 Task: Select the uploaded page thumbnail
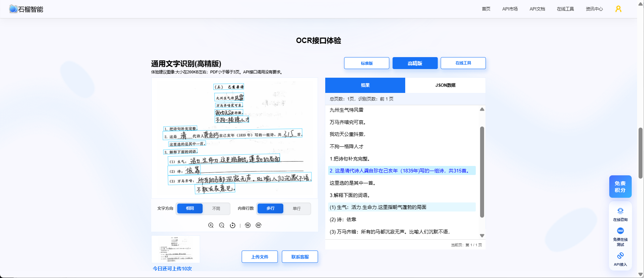click(x=175, y=249)
